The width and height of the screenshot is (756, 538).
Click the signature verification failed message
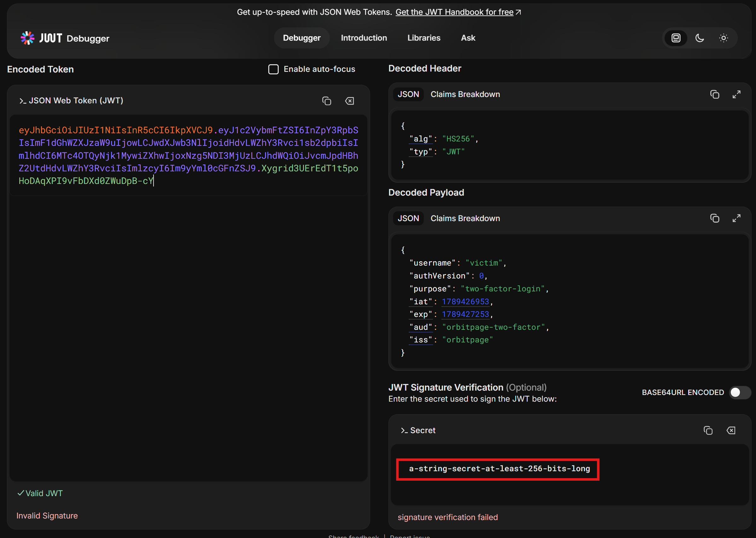tap(448, 517)
